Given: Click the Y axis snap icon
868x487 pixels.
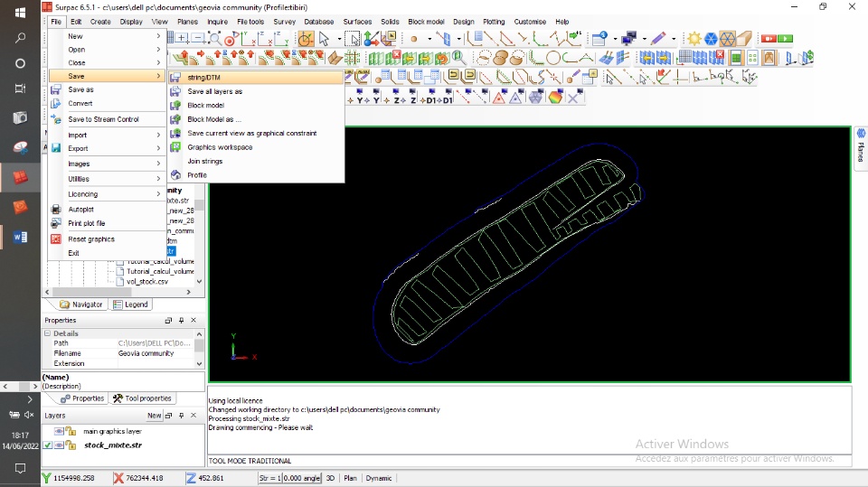Looking at the screenshot, I should point(357,98).
